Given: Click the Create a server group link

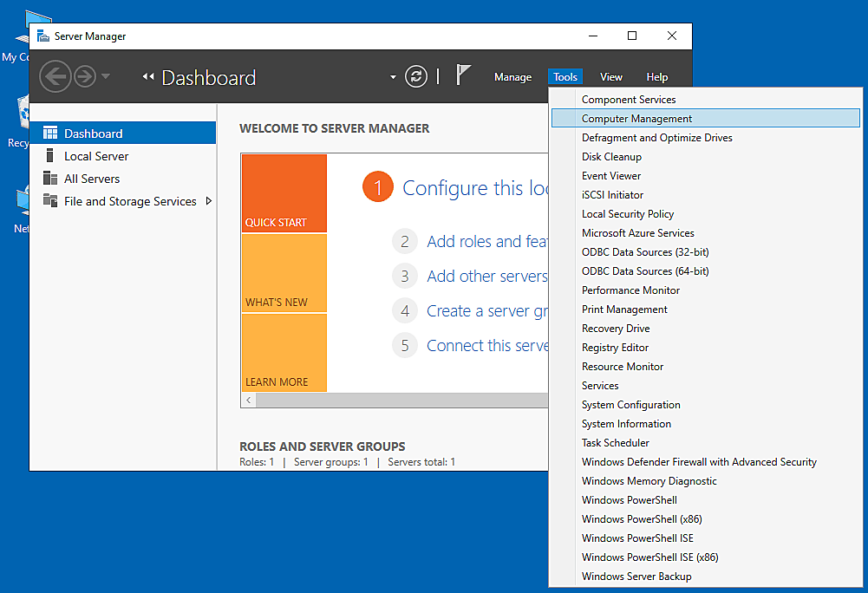Looking at the screenshot, I should pyautogui.click(x=487, y=310).
